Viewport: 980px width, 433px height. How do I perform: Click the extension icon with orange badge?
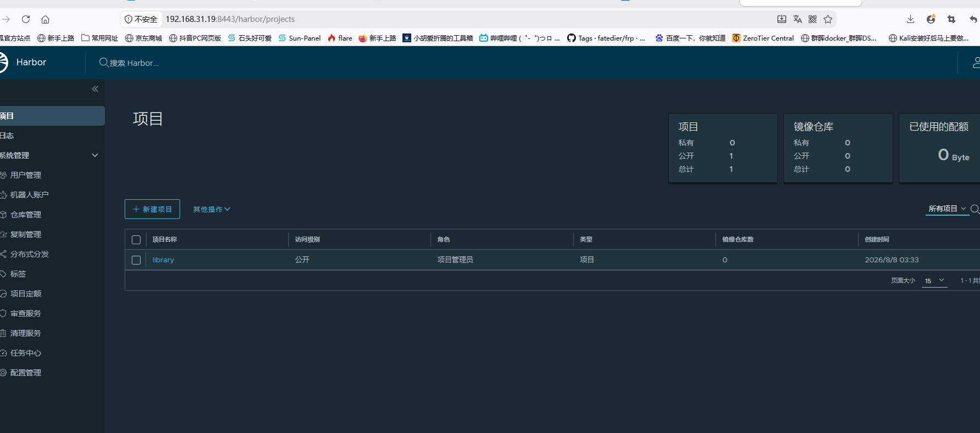point(931,19)
